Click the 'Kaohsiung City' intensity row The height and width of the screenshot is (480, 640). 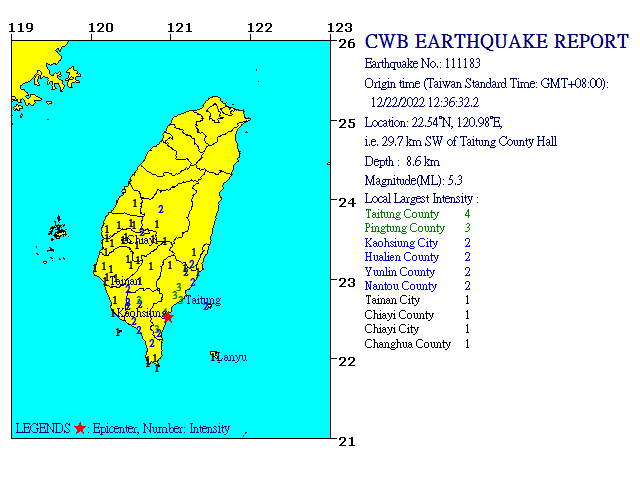tap(417, 243)
